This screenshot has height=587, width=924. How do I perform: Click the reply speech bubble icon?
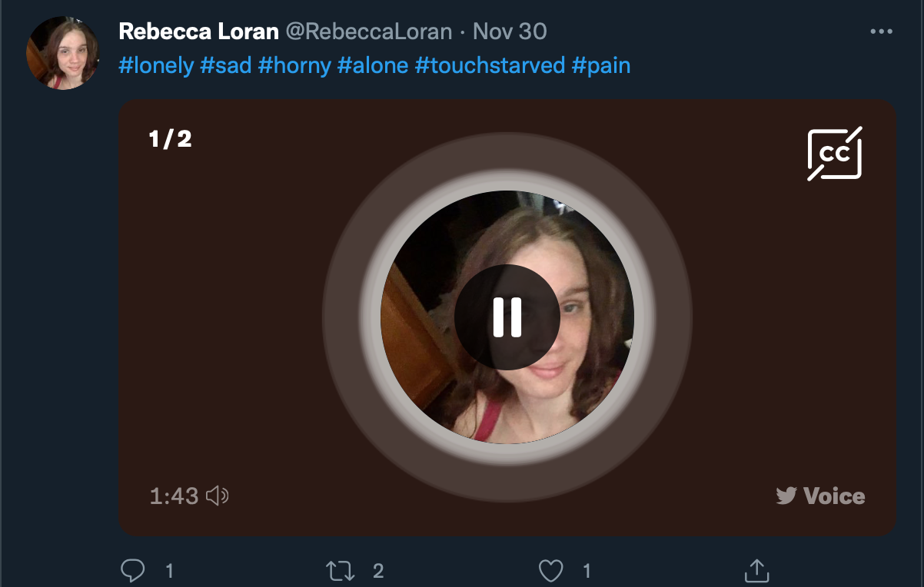pyautogui.click(x=133, y=570)
